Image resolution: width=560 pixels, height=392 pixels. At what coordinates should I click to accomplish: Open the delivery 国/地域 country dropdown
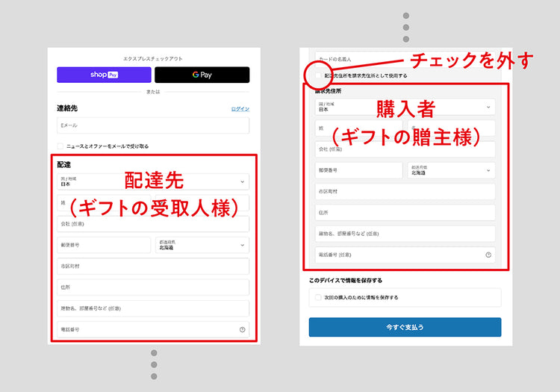point(153,181)
